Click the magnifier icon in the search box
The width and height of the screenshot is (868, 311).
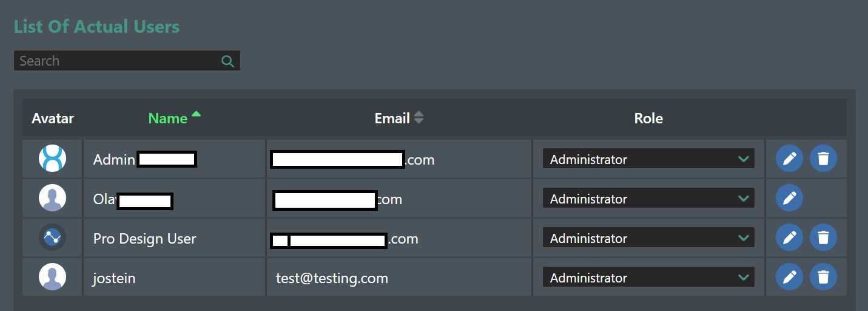(x=227, y=61)
